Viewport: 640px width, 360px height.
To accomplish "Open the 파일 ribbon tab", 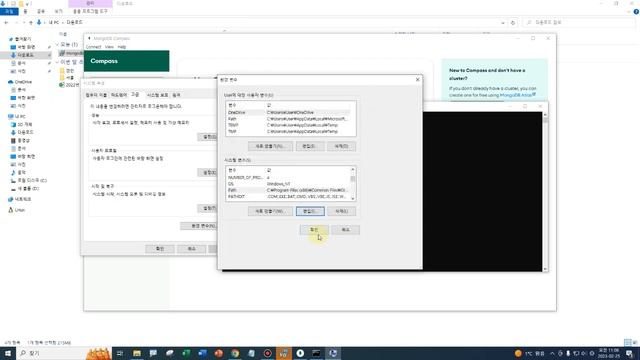I will (x=9, y=11).
